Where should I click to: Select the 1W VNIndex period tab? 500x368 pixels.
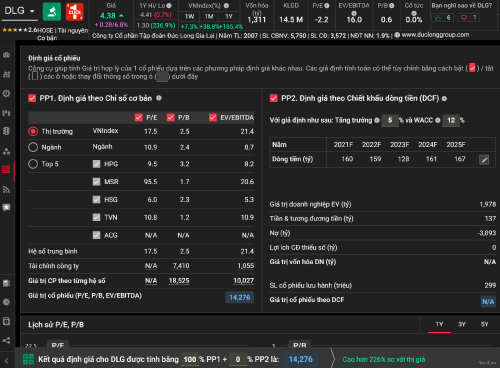(x=190, y=16)
